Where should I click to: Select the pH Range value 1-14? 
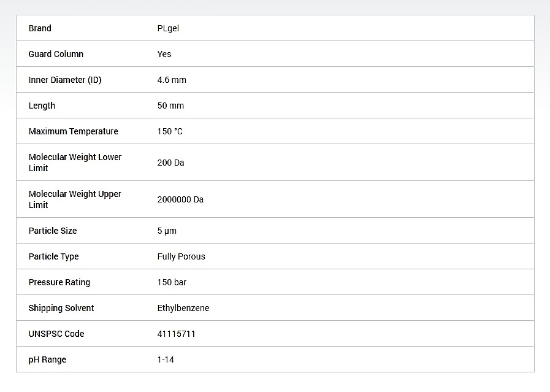point(166,359)
